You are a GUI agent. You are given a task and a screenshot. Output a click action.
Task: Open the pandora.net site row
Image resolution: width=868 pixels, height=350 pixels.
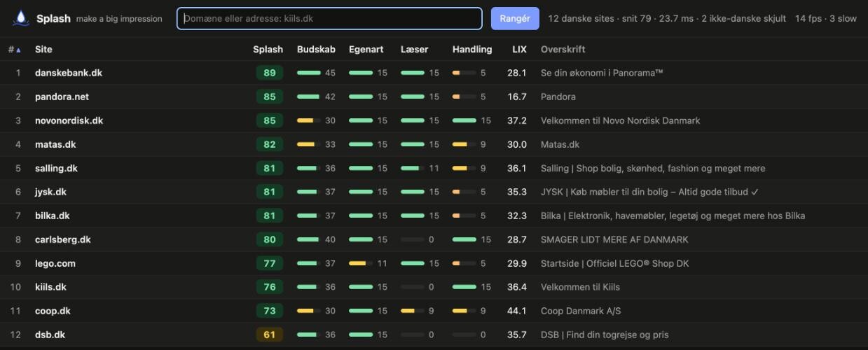click(x=434, y=97)
